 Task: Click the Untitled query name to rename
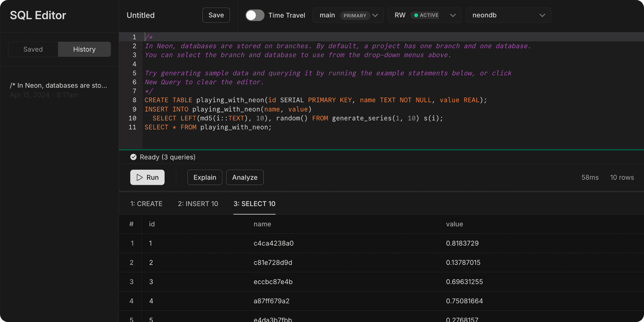coord(140,15)
